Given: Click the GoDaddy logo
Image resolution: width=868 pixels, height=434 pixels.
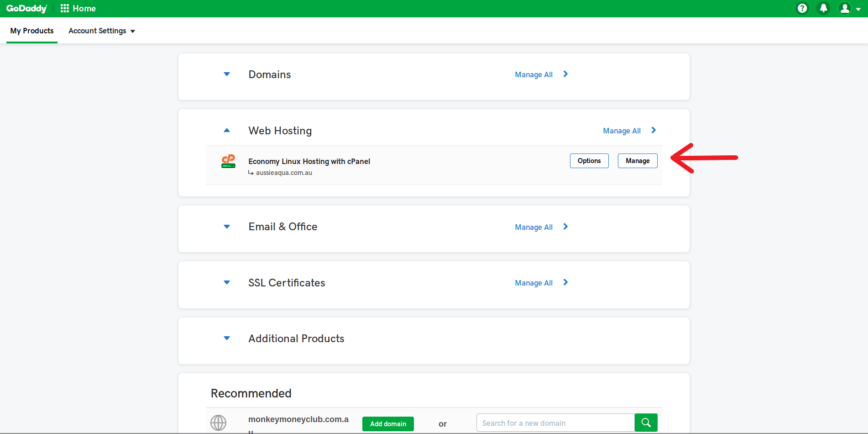Looking at the screenshot, I should tap(26, 8).
